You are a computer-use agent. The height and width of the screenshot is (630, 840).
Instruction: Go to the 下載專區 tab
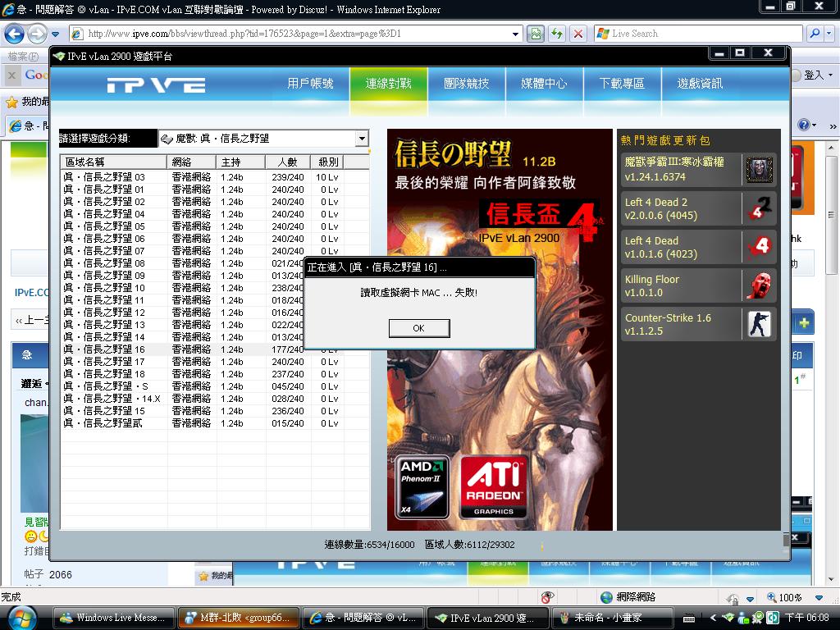622,84
